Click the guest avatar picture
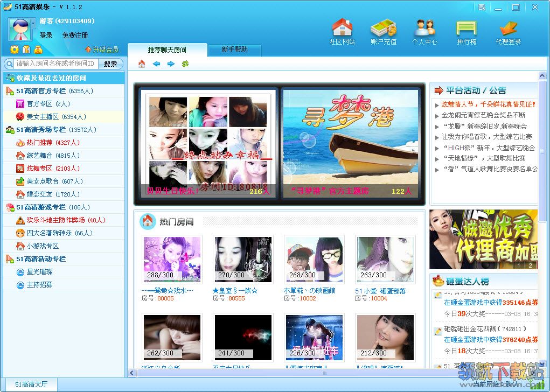This screenshot has width=550, height=392. 20,30
